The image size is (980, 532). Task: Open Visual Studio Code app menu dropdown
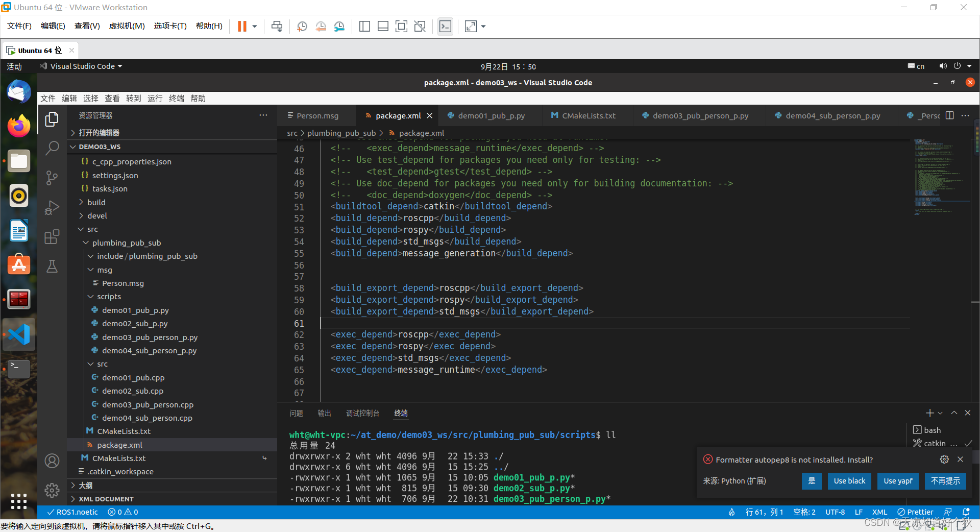point(120,66)
